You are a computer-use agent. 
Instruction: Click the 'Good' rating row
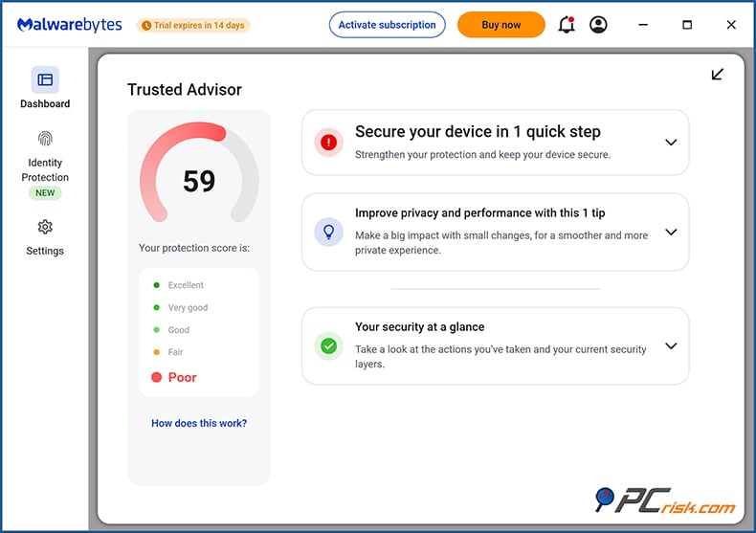click(171, 329)
